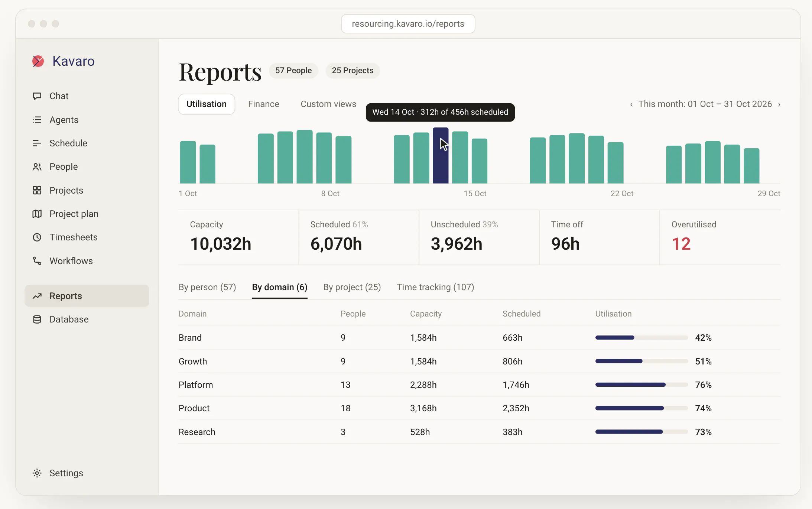The image size is (812, 509).
Task: Click the Settings gear icon
Action: point(37,473)
